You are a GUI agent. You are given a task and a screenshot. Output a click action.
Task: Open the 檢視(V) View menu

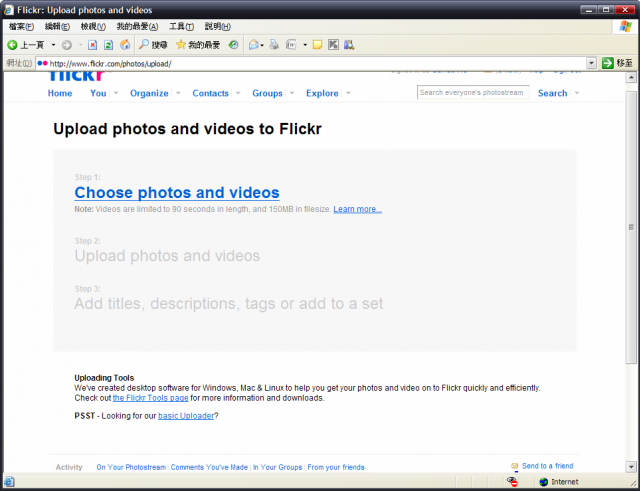(93, 27)
